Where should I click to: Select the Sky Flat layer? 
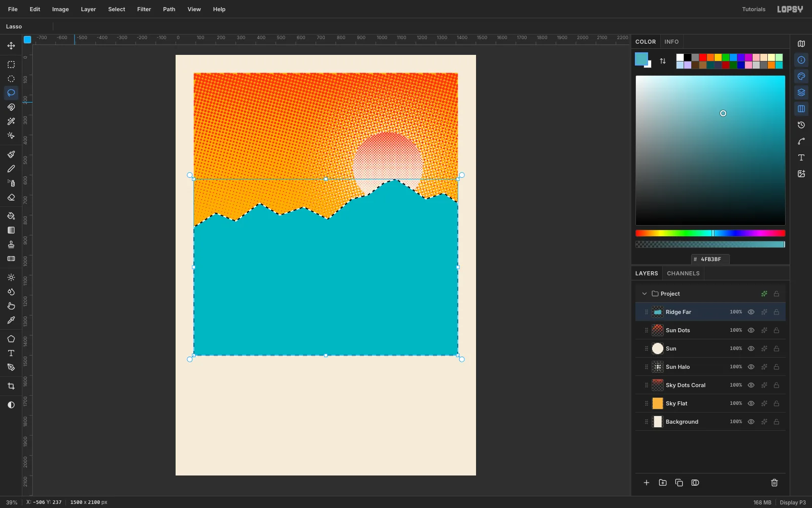[710, 403]
